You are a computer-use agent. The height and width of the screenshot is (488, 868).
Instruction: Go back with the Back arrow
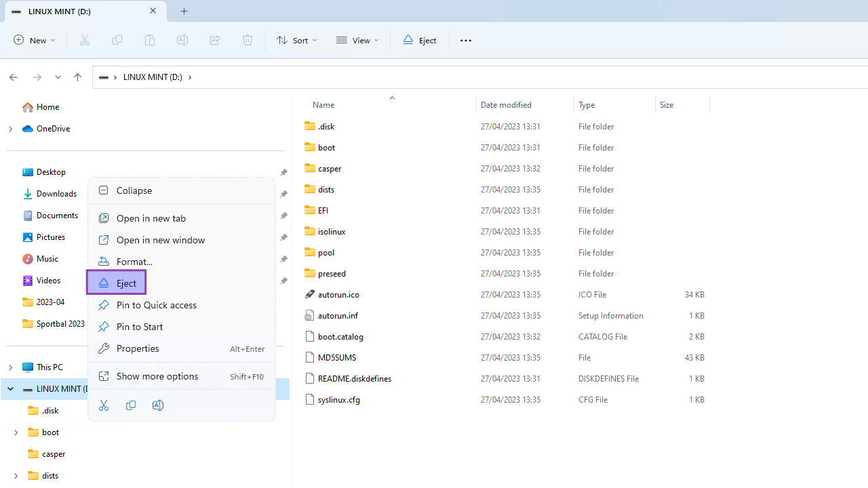(x=14, y=77)
